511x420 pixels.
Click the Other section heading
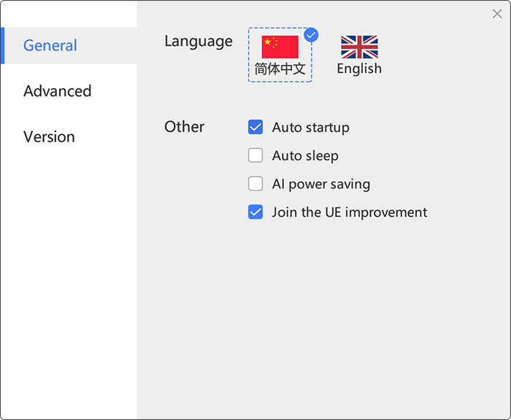tap(185, 126)
